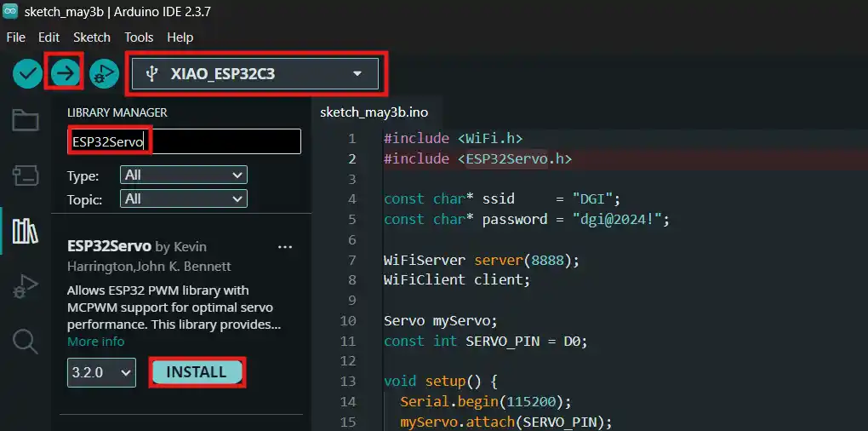Open the Boards Manager sidebar icon
The width and height of the screenshot is (868, 431).
[26, 175]
